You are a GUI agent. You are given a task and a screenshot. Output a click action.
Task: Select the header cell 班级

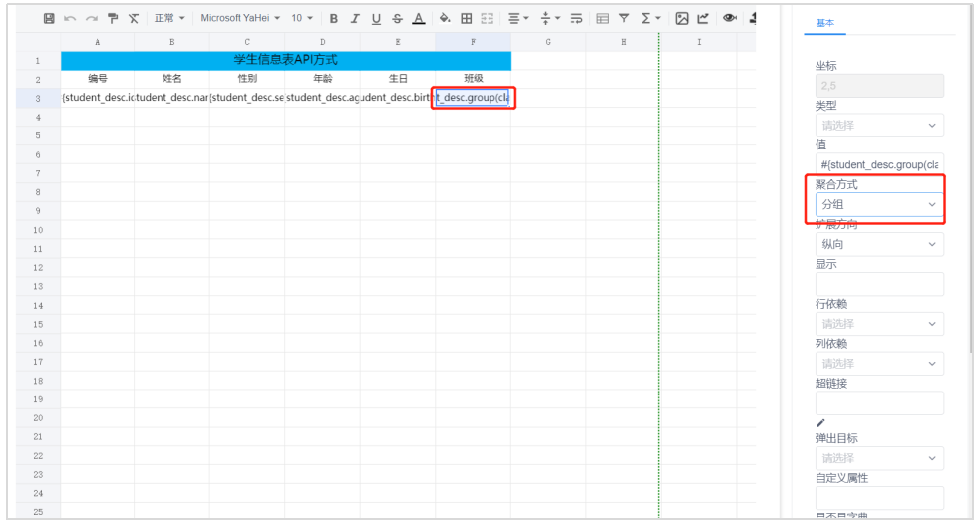(474, 79)
